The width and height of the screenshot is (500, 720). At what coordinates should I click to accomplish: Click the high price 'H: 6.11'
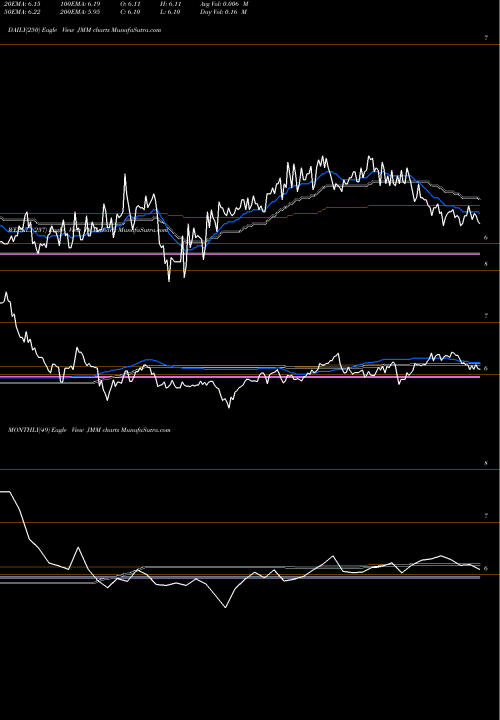170,4
